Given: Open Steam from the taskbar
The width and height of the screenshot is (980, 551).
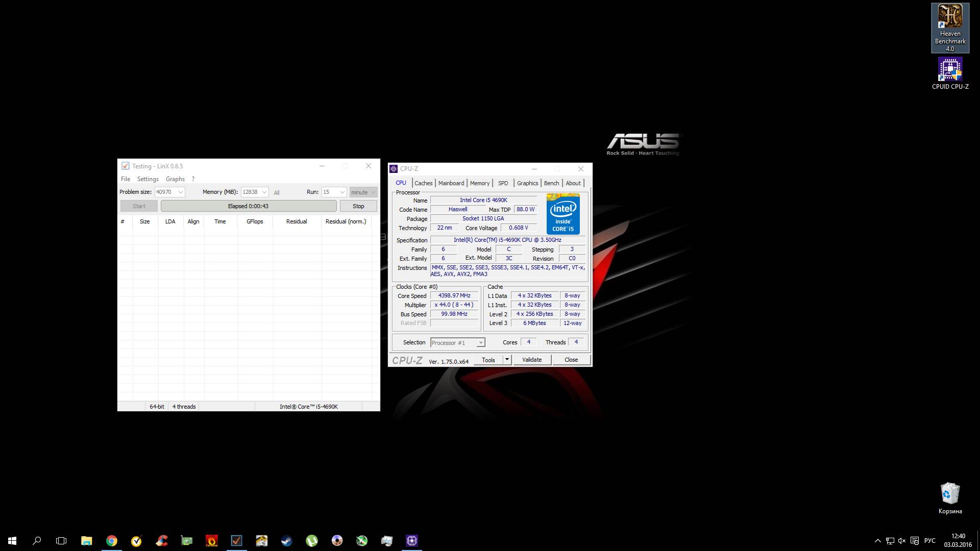Looking at the screenshot, I should point(286,541).
